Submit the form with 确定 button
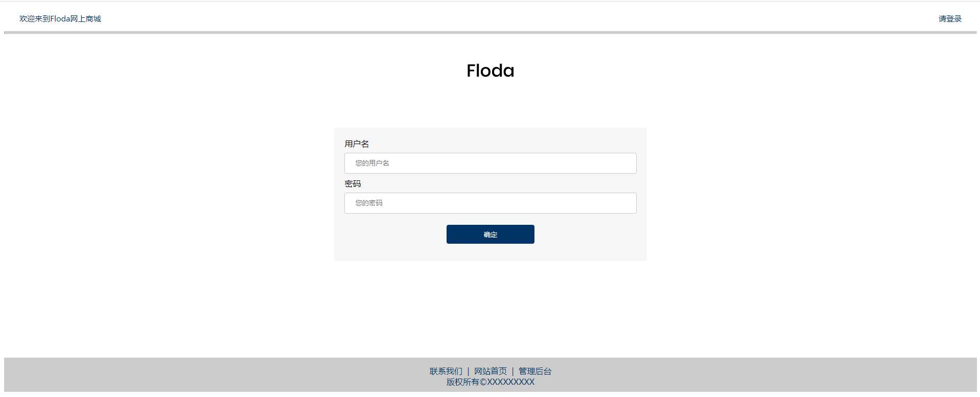 pos(490,235)
